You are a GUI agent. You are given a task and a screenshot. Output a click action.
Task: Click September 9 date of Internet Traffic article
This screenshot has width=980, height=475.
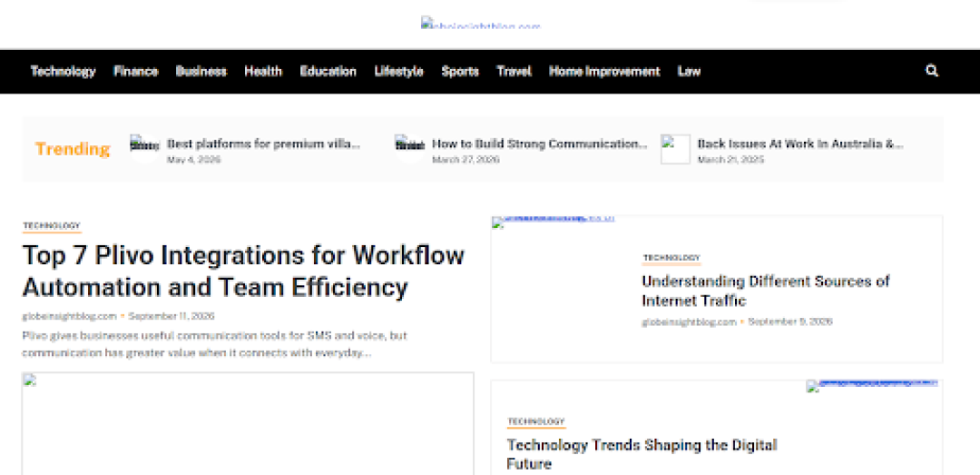790,322
